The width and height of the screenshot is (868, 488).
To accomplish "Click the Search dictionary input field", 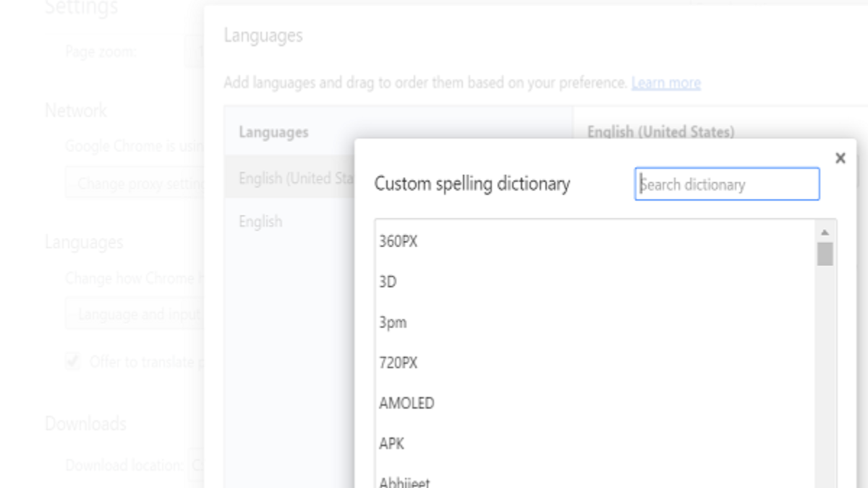I will point(727,184).
